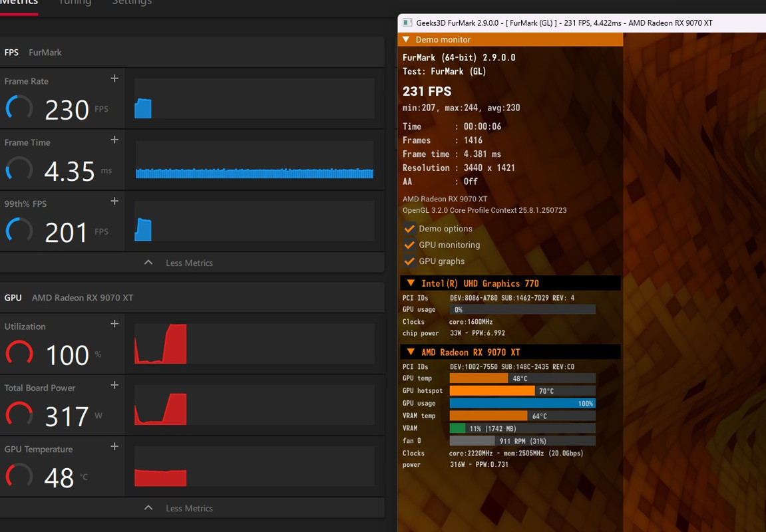Click the Time 00:00:06 value

pyautogui.click(x=482, y=126)
